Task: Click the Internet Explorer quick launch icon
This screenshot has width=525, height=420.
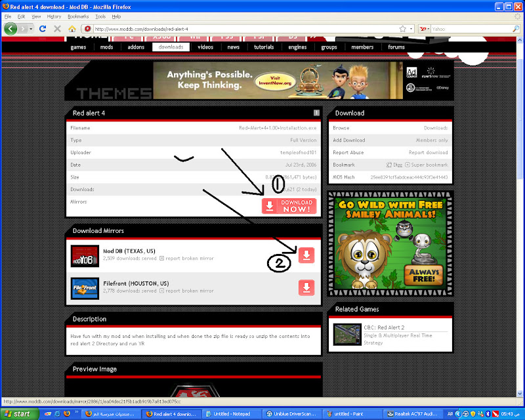Action: click(x=57, y=414)
